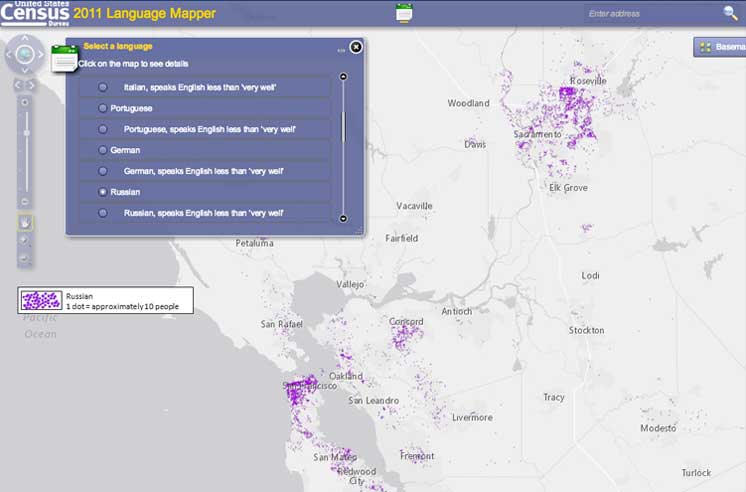Viewport: 746px width, 492px height.
Task: Open the Basemap switcher
Action: coord(720,47)
